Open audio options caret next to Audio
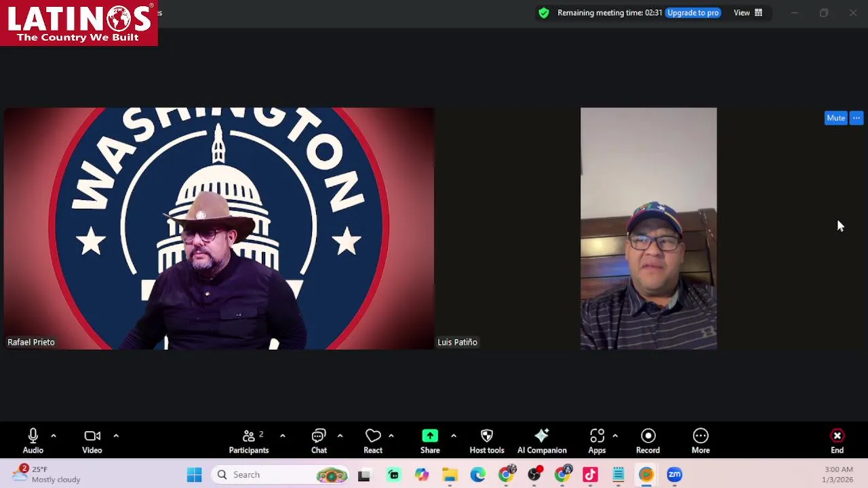This screenshot has height=488, width=868. tap(54, 436)
